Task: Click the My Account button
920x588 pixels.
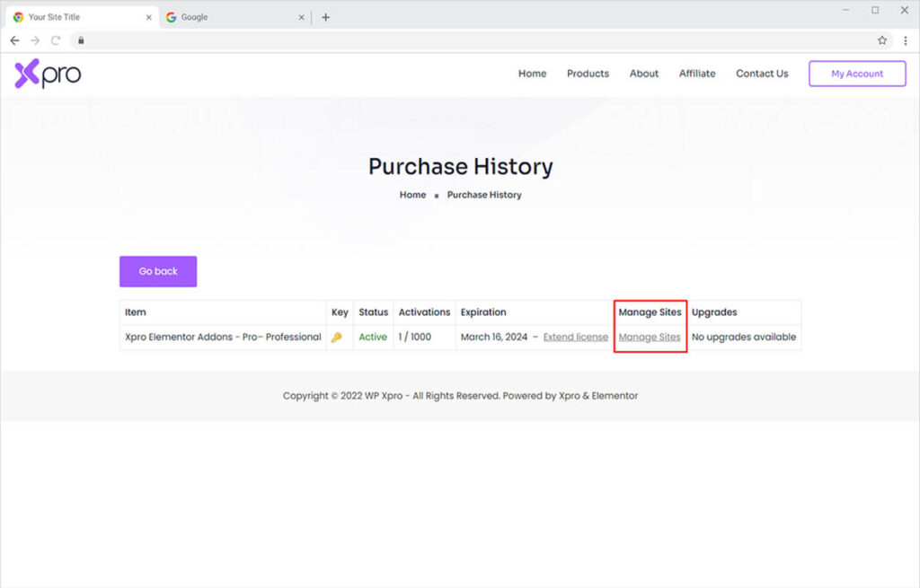Action: click(856, 74)
